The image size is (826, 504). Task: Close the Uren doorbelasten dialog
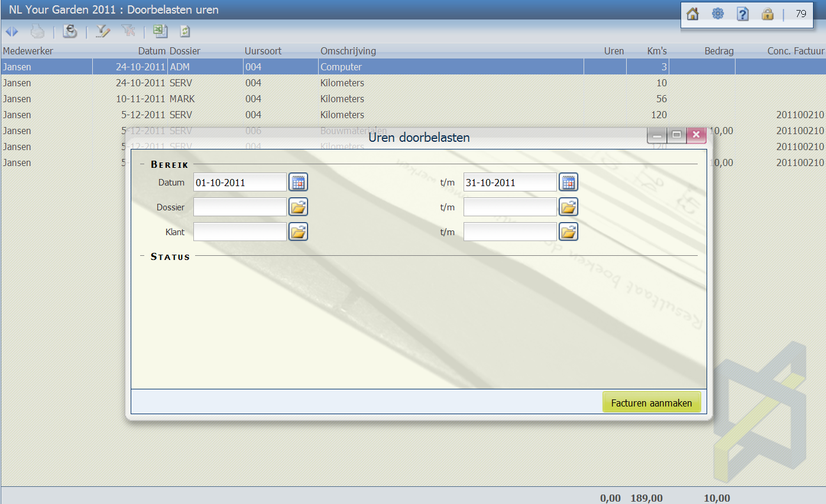[696, 135]
